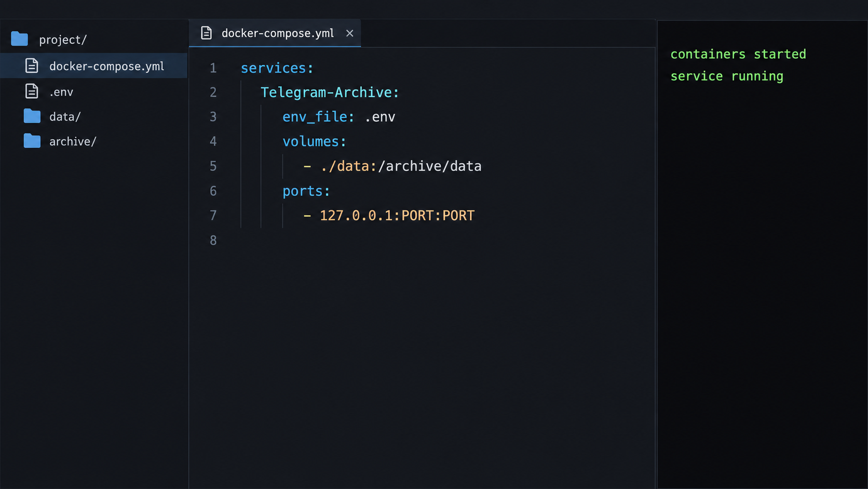Click the 'Telegram-Archive:' service name
The width and height of the screenshot is (868, 489).
click(x=330, y=92)
